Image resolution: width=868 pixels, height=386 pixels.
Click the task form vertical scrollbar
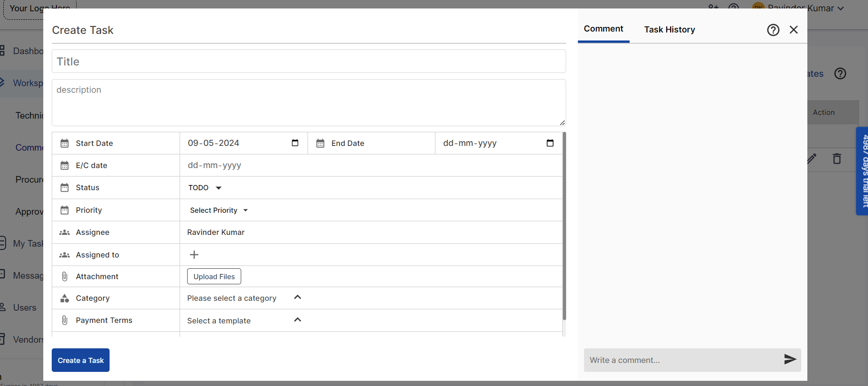564,226
